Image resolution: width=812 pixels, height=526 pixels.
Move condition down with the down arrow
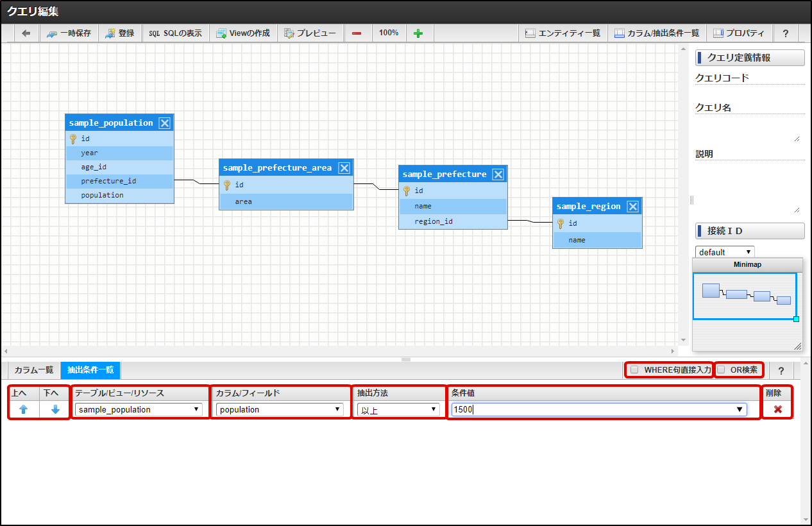tap(55, 409)
